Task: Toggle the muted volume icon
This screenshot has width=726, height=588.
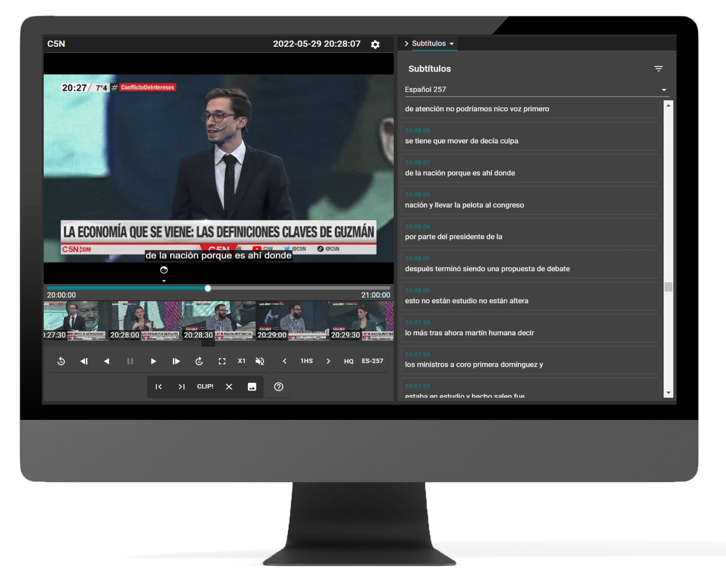Action: click(260, 361)
